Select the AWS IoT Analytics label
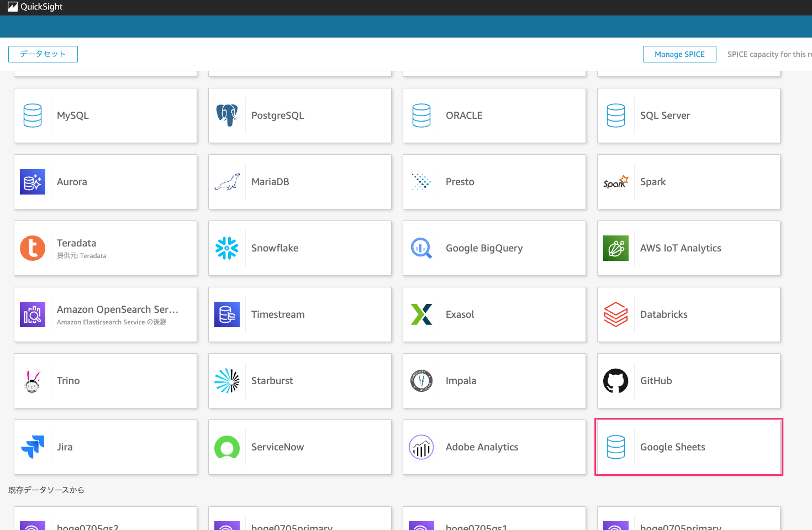Viewport: 812px width, 530px height. [x=681, y=248]
